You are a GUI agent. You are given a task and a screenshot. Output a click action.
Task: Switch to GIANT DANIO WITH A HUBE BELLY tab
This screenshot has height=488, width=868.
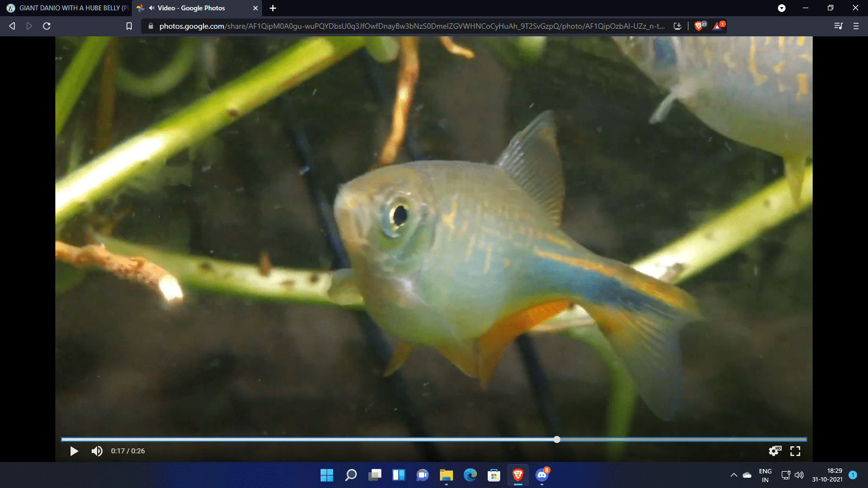pos(68,8)
